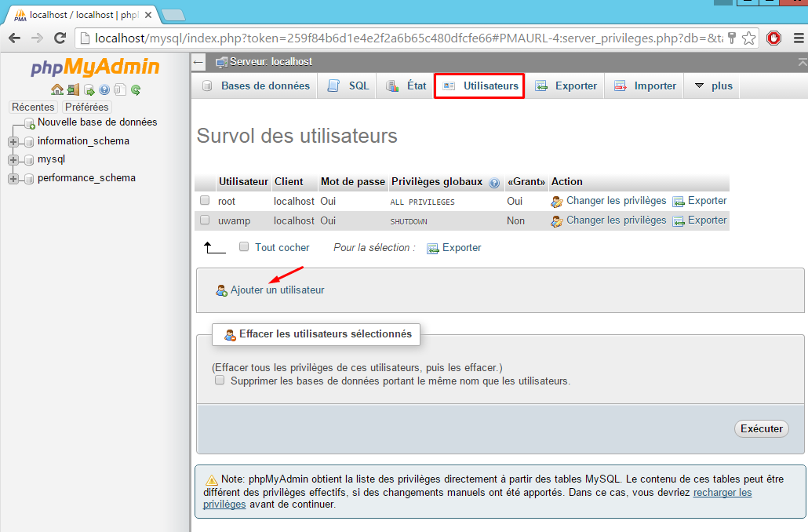Click the collapse navigation arrow beside Serveur

(x=198, y=62)
